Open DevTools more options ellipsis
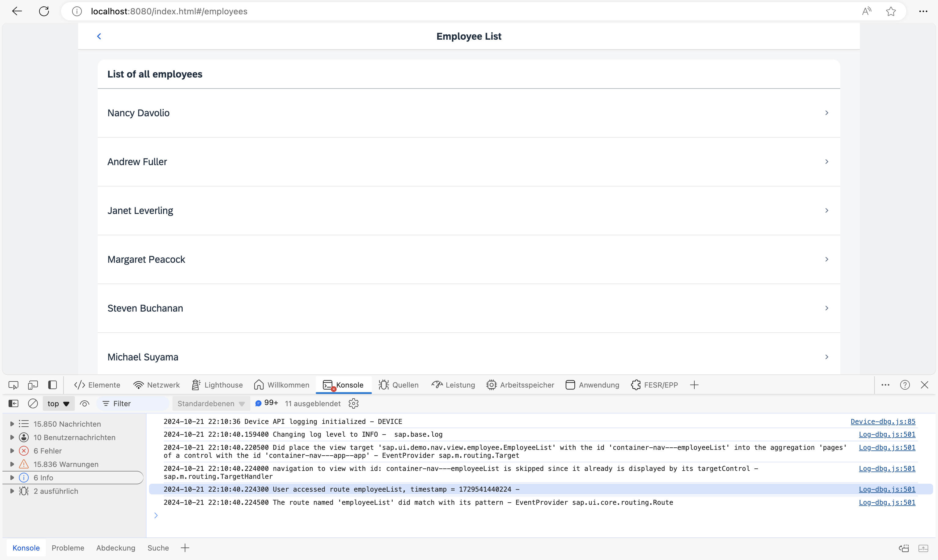This screenshot has width=938, height=560. 885,385
